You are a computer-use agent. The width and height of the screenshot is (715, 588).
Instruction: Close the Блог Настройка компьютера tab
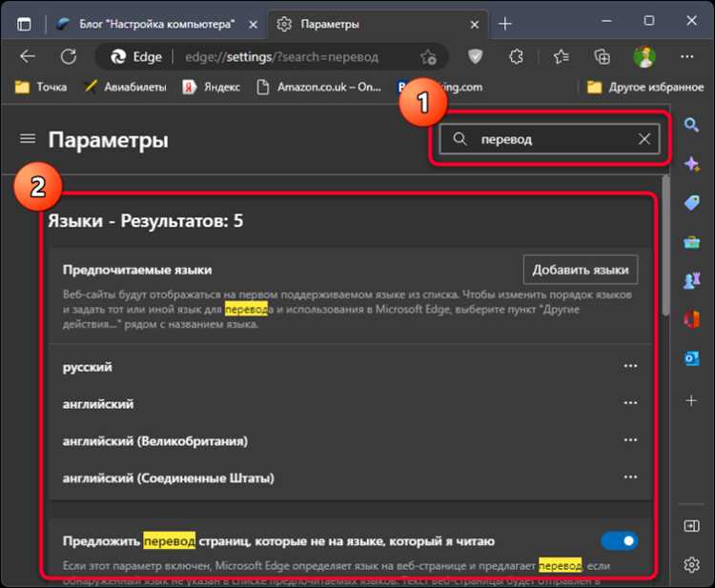click(x=253, y=25)
